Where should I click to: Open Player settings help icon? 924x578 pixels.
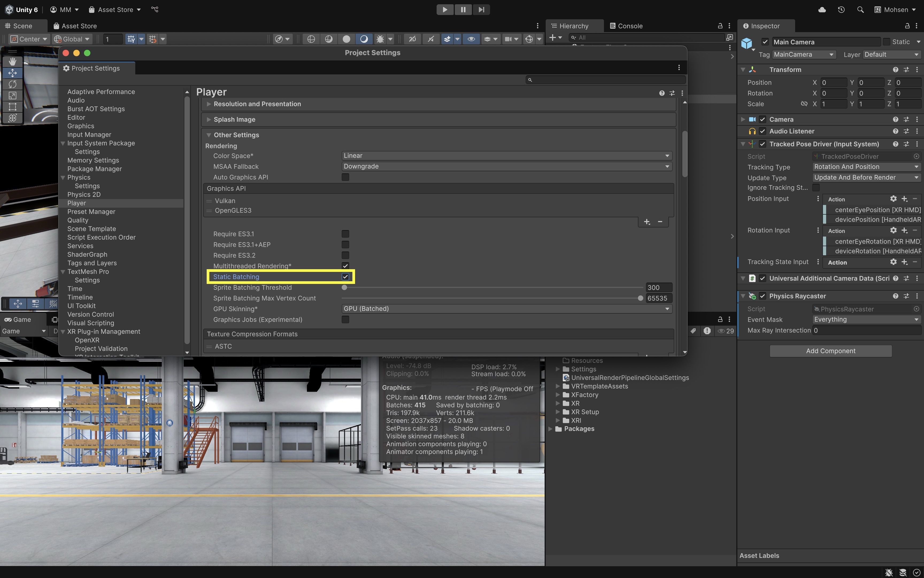point(662,93)
